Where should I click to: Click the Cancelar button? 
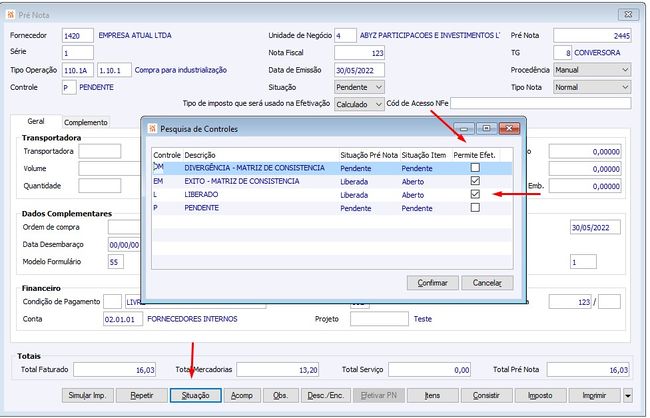(x=487, y=283)
